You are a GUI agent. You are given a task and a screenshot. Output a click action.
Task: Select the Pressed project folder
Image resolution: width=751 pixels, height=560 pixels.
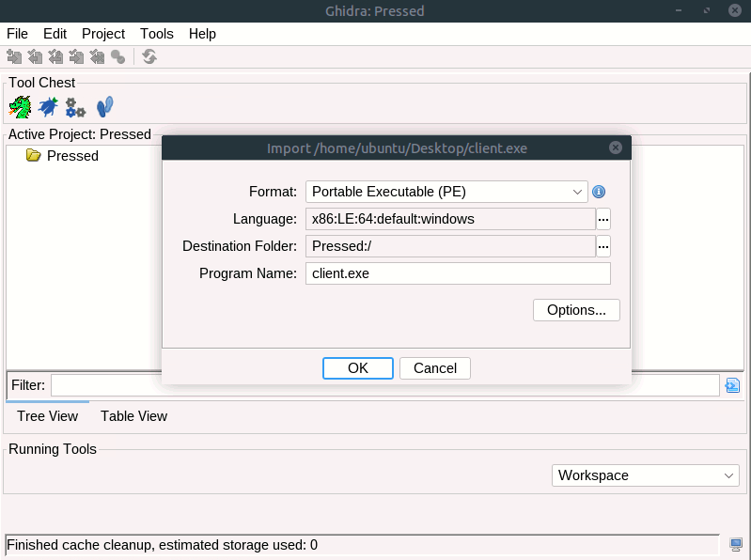click(71, 156)
